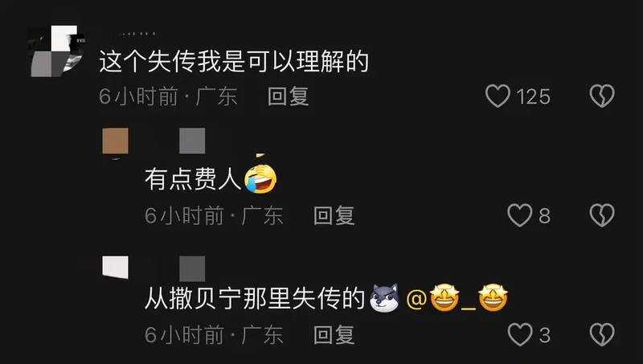Click 回复 under the 125-like comment
Screen dimensions: 643x364
pyautogui.click(x=288, y=96)
